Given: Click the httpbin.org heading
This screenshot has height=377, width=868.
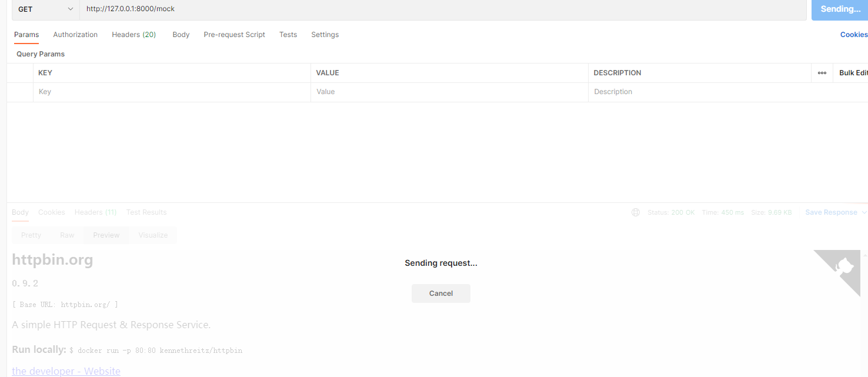Looking at the screenshot, I should tap(52, 259).
